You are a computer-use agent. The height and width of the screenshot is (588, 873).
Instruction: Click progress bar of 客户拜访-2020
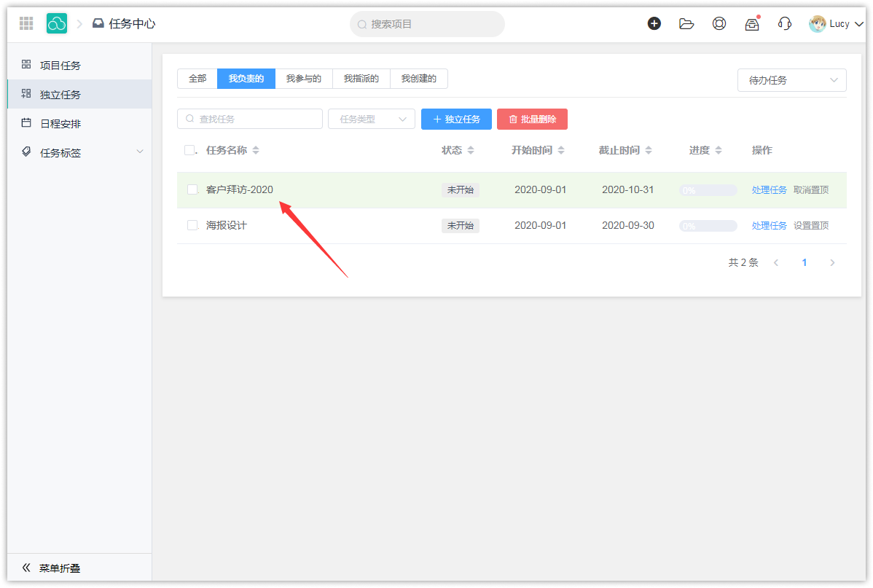708,190
